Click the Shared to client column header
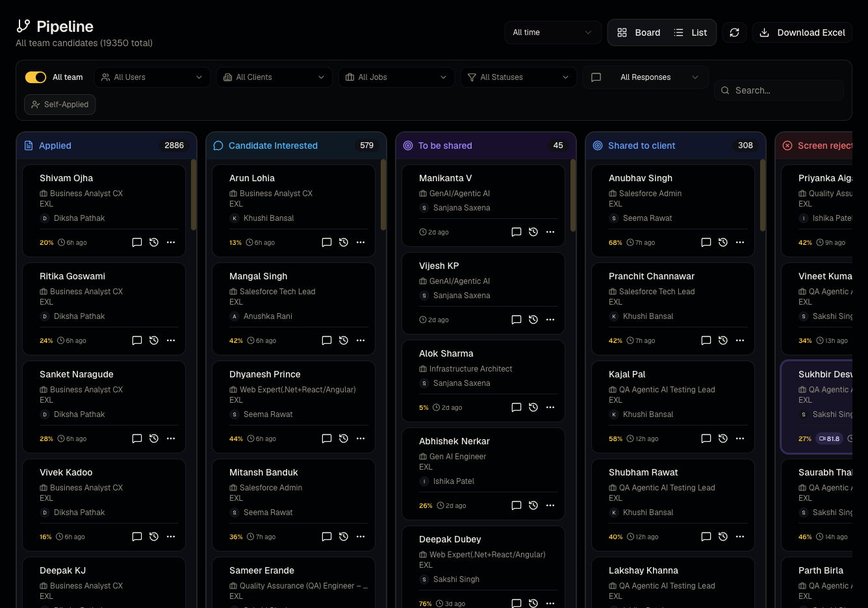The image size is (868, 608). click(676, 146)
